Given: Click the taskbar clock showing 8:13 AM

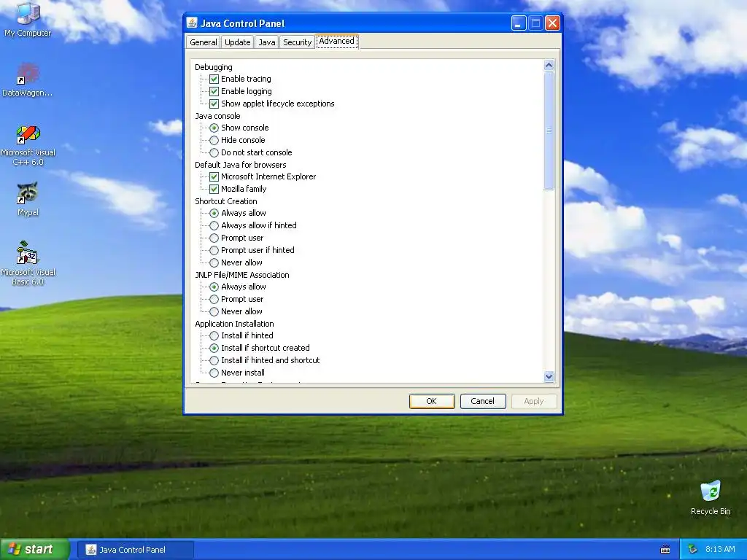Looking at the screenshot, I should pos(720,549).
